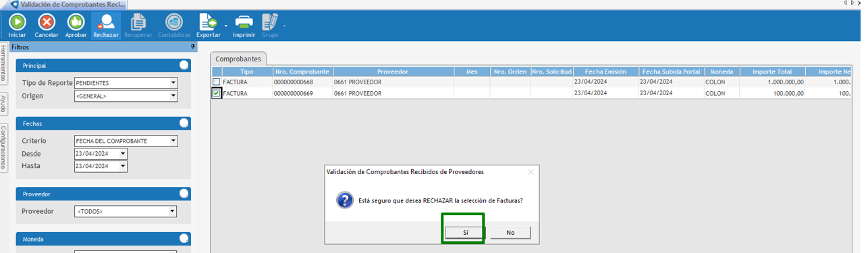This screenshot has width=868, height=253.
Task: Click the question mark dialog icon
Action: [344, 200]
